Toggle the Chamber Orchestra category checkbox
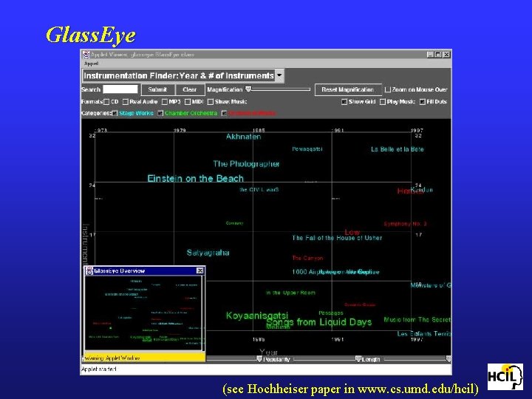This screenshot has width=532, height=399. [x=160, y=113]
